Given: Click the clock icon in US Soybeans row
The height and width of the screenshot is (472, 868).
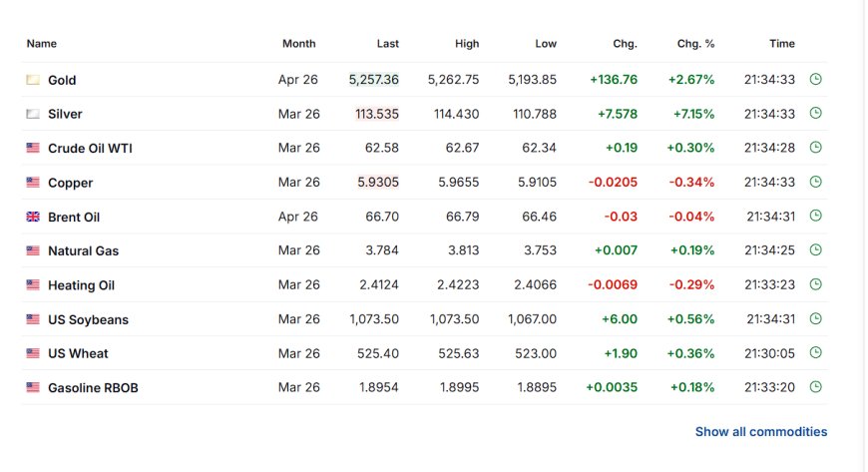Looking at the screenshot, I should [815, 318].
